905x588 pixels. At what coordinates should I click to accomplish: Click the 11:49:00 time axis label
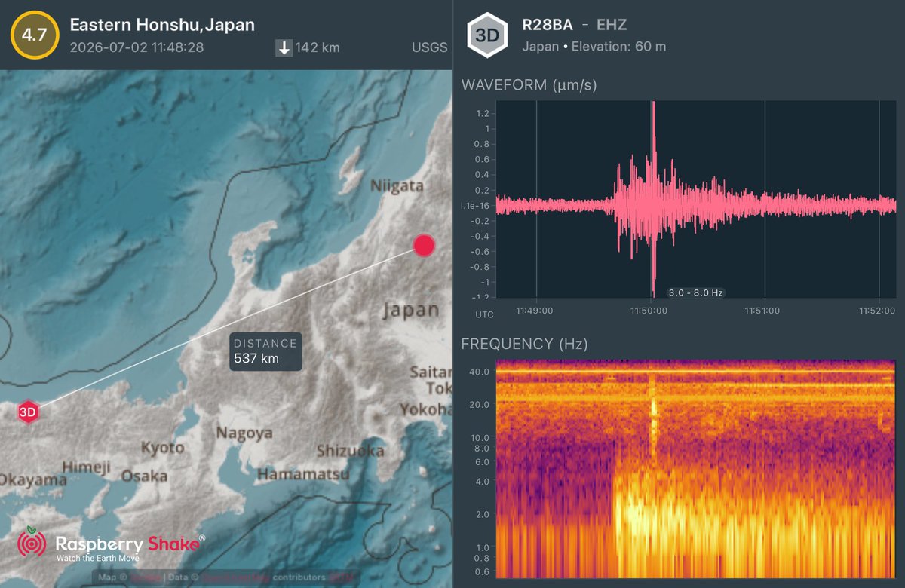[535, 310]
